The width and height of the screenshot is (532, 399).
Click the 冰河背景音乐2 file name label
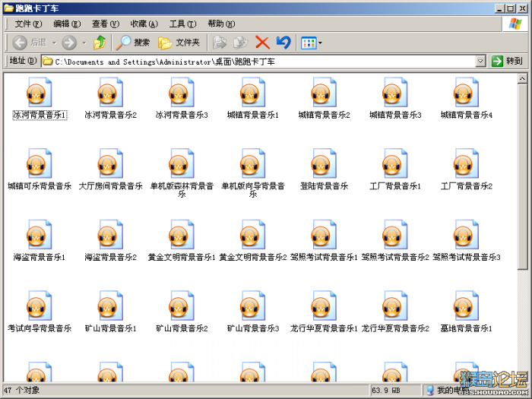pos(111,115)
